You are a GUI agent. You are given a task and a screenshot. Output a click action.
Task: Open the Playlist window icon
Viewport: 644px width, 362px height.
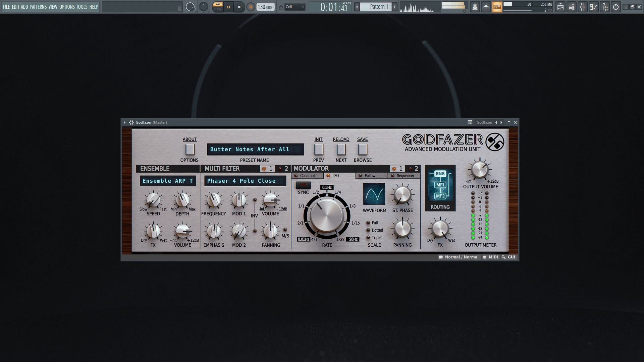(560, 7)
